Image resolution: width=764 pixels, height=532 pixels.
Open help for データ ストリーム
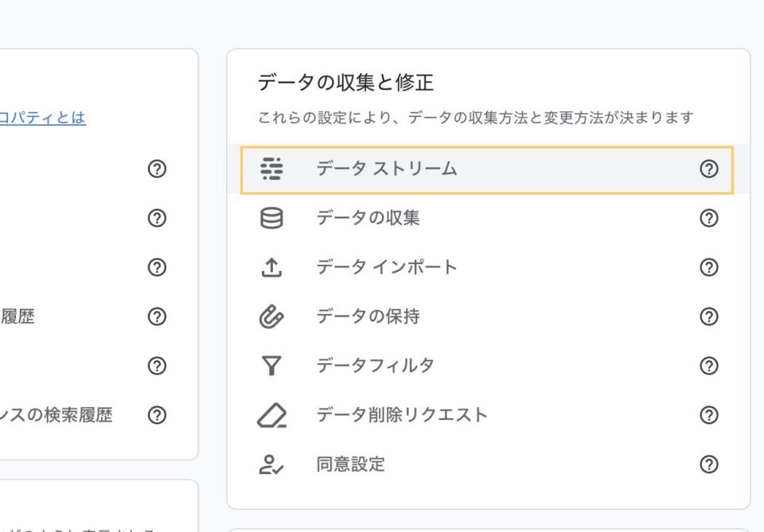click(x=708, y=169)
